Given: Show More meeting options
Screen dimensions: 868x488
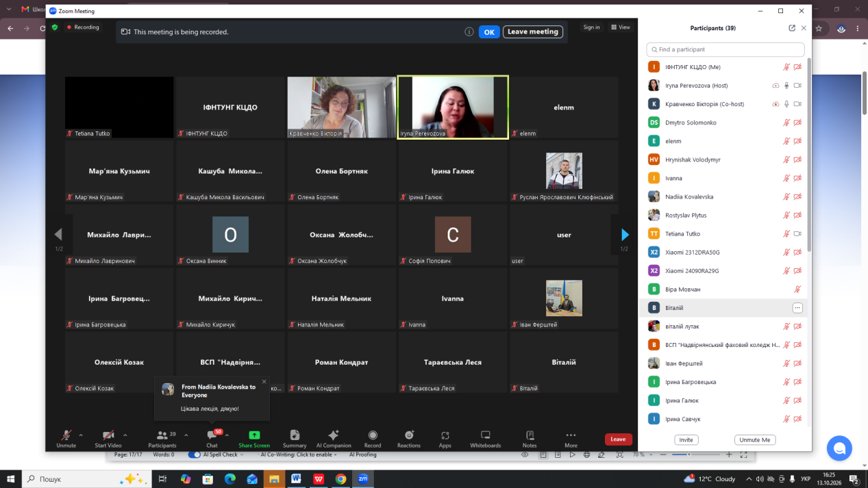Looking at the screenshot, I should point(571,438).
